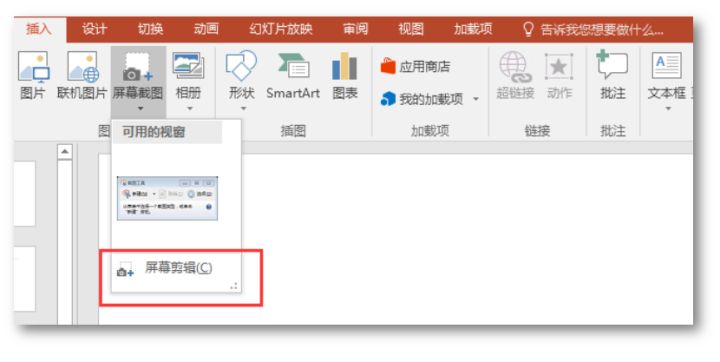Switch to the 审阅 Review tab
The height and width of the screenshot is (362, 720).
pos(355,30)
